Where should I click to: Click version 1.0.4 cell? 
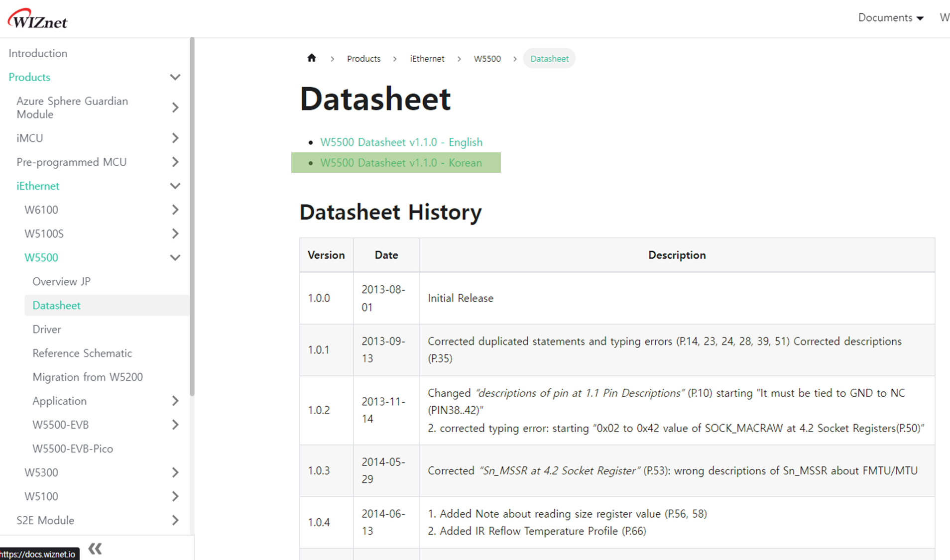327,522
